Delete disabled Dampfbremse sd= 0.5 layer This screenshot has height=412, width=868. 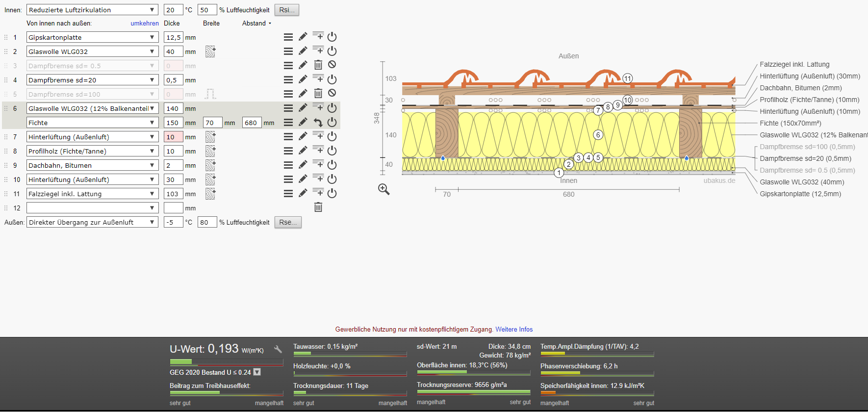[x=318, y=65]
